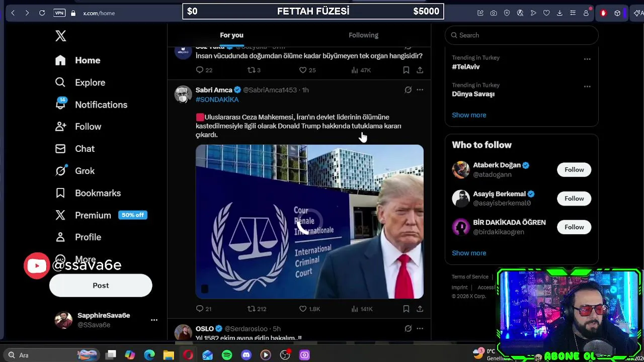View Sabri Amca tweet analytics 141K
Screen dimensions: 644x362
point(362,309)
